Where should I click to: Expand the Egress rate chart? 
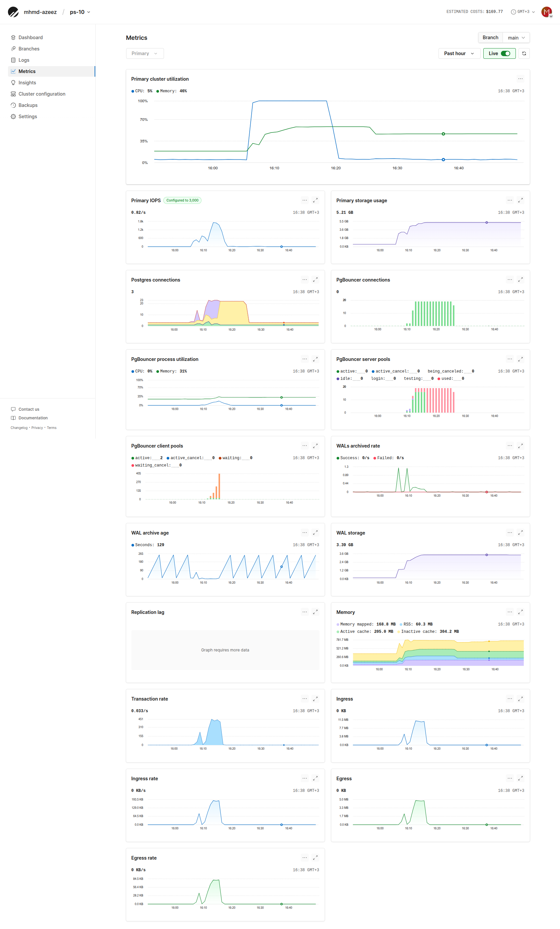(x=315, y=858)
